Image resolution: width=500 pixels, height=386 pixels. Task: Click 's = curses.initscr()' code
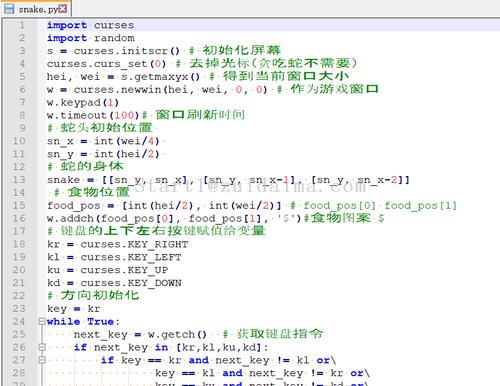tap(113, 51)
